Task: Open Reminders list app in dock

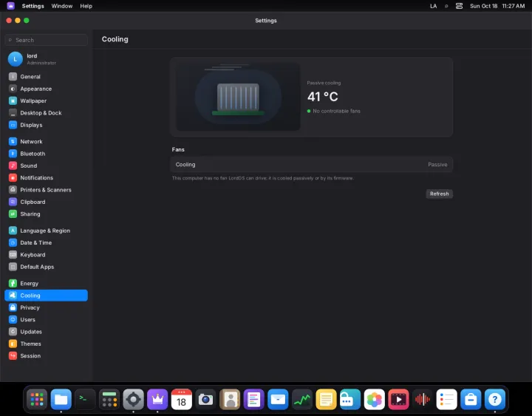Action: click(x=446, y=399)
